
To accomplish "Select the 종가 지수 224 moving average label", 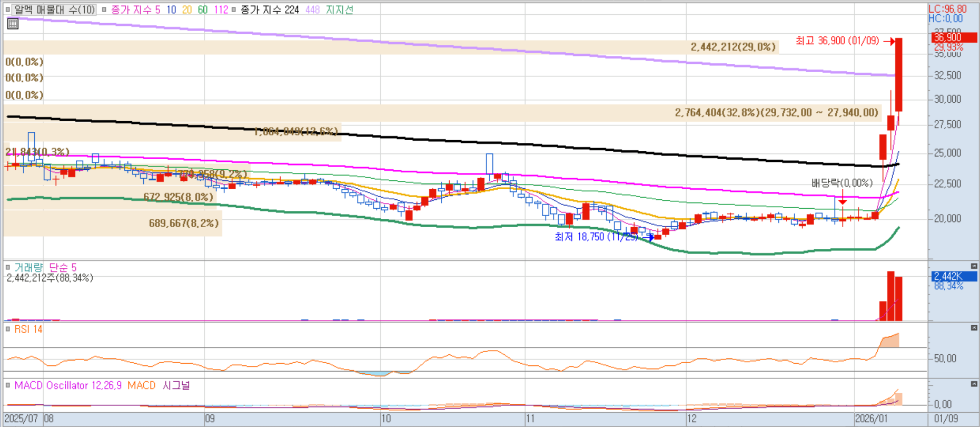I will 270,9.
